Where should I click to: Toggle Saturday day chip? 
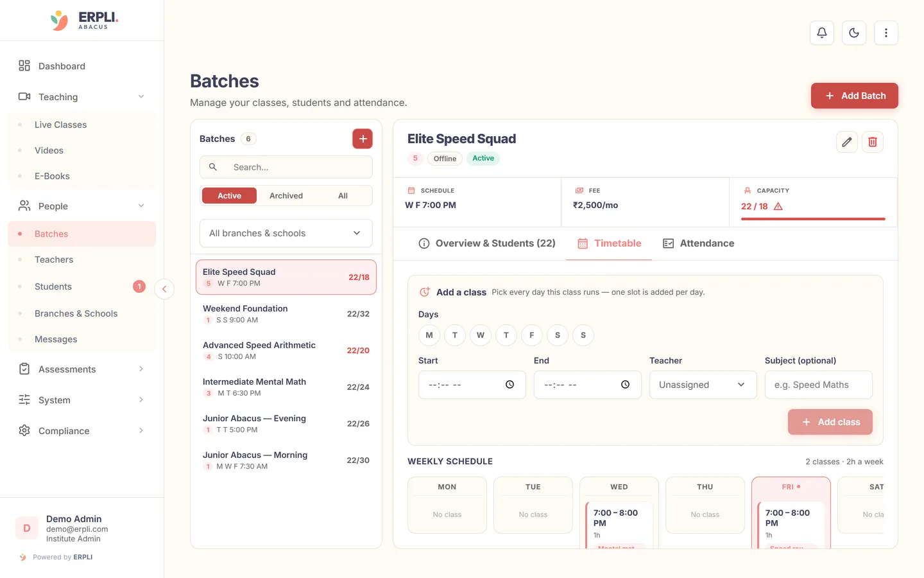click(x=558, y=335)
